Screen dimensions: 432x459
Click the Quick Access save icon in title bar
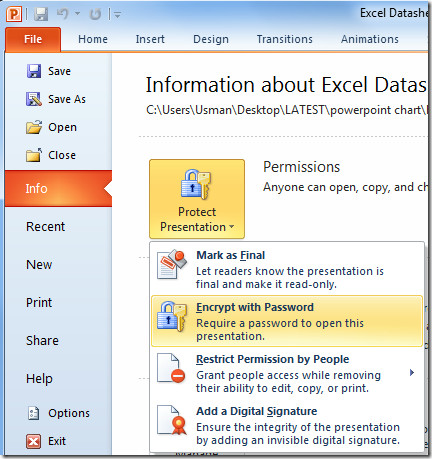click(x=41, y=14)
